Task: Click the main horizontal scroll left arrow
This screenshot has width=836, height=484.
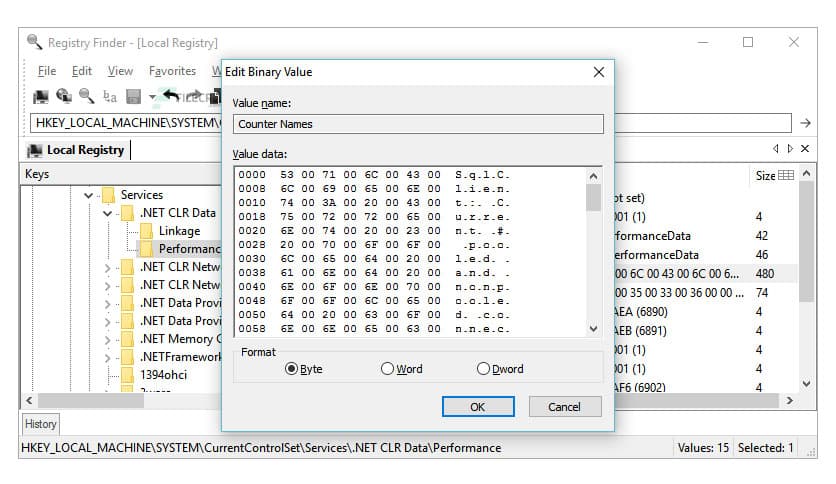Action: click(29, 400)
